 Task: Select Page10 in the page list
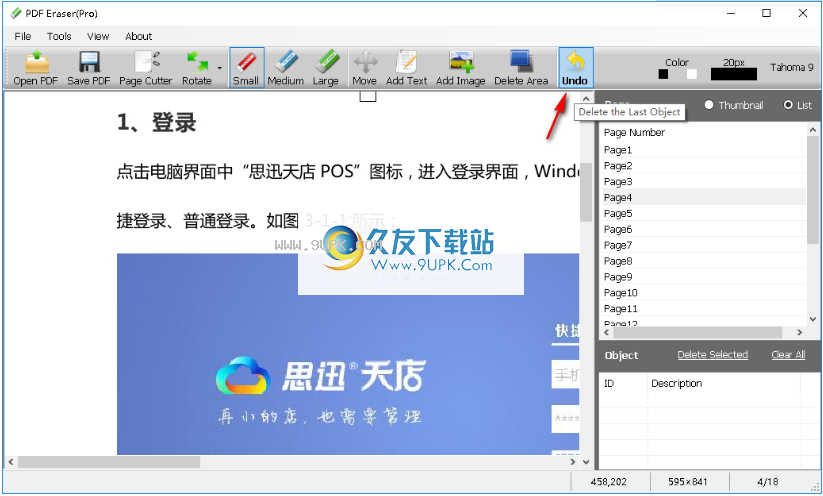coord(702,292)
